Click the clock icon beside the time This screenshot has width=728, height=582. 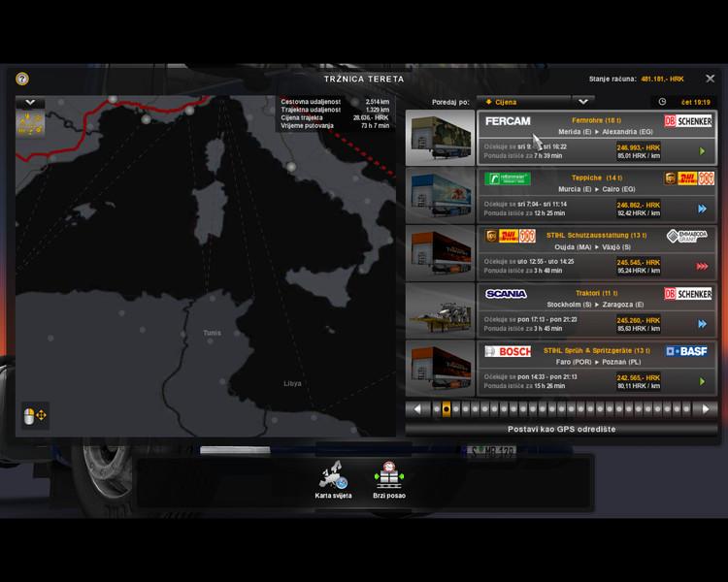[662, 101]
